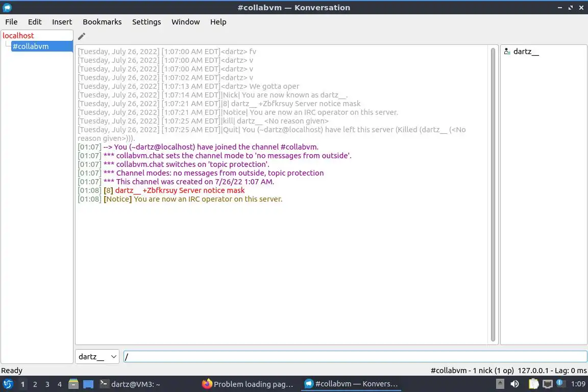Click the Ready status bar text
This screenshot has width=588, height=392.
pos(12,371)
